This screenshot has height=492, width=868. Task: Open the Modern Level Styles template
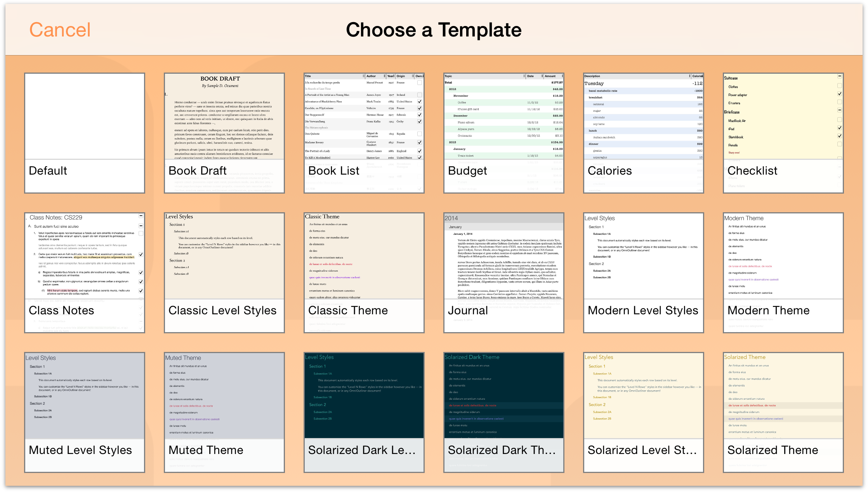644,273
